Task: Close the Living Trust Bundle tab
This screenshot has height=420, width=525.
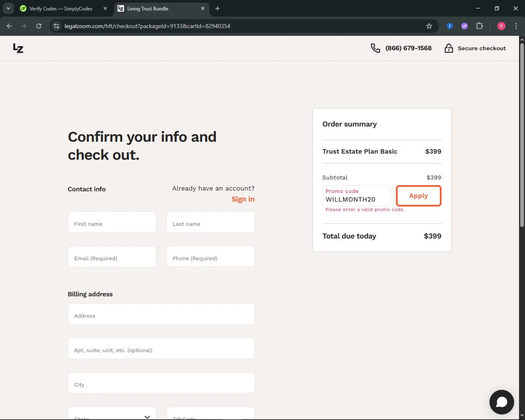Action: coord(203,8)
